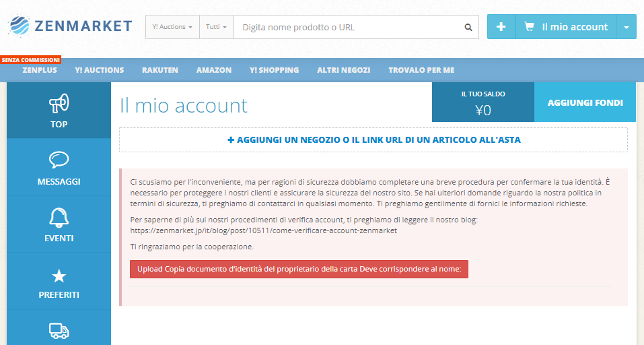Go to ZenPlus tab
This screenshot has height=345, width=644.
point(40,70)
